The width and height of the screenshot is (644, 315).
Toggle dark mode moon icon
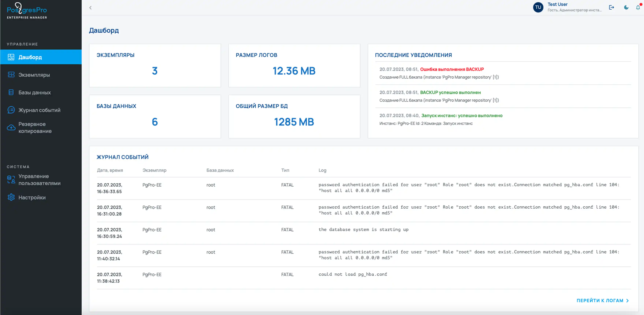pyautogui.click(x=626, y=8)
